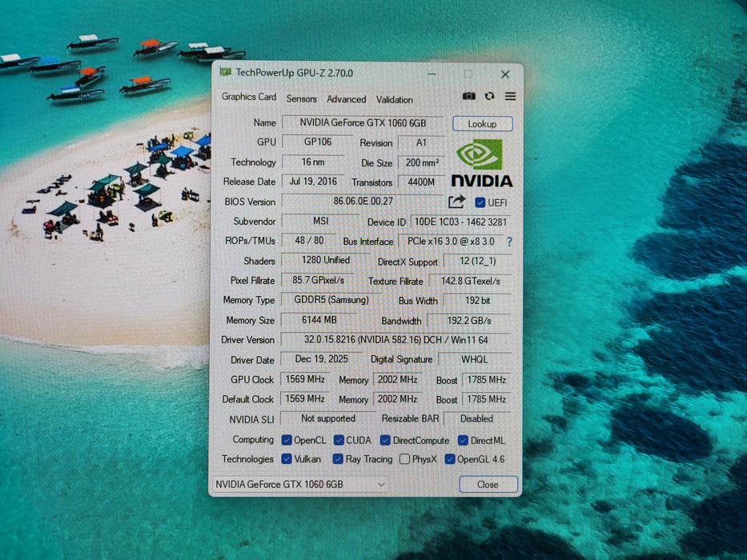The width and height of the screenshot is (747, 560).
Task: Click the Revision value A1
Action: [422, 143]
